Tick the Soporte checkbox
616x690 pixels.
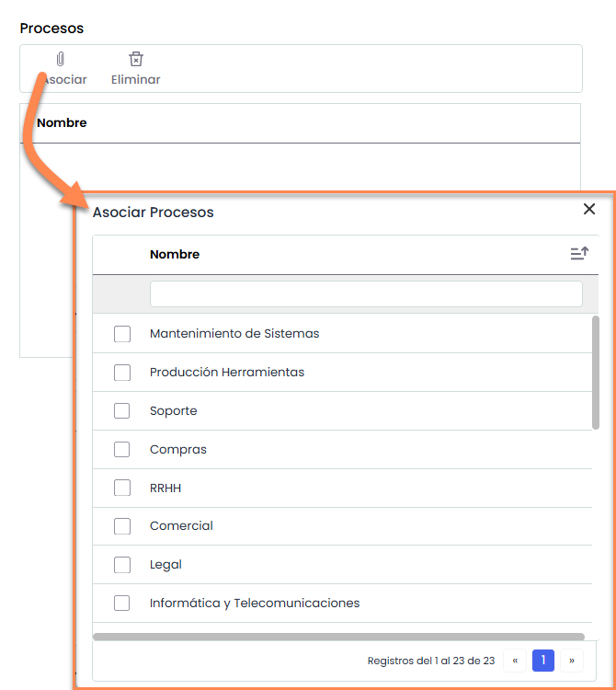(x=122, y=411)
